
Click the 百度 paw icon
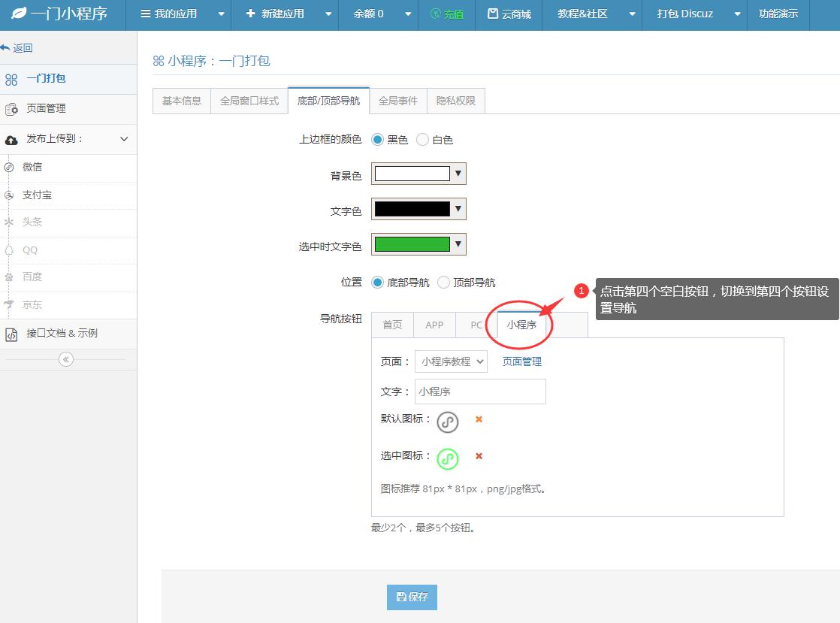click(x=8, y=277)
